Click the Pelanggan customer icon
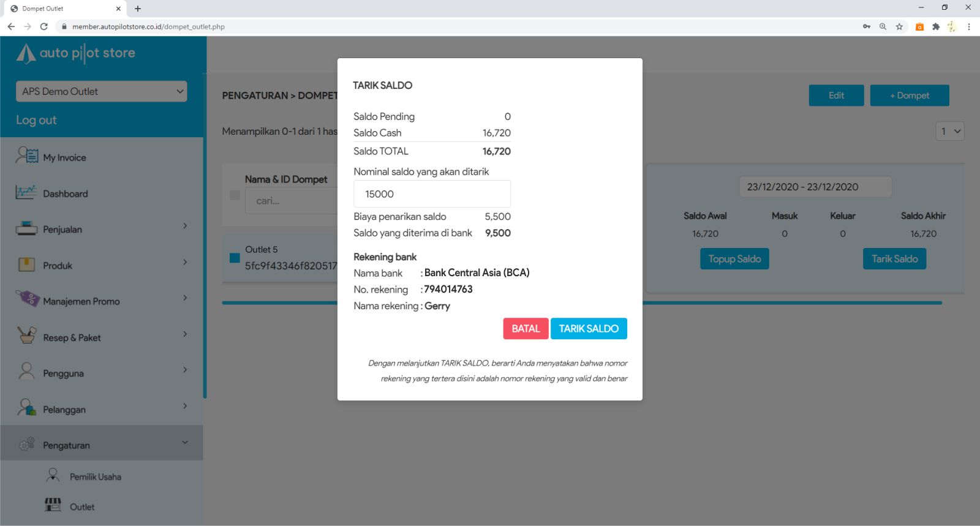Image resolution: width=980 pixels, height=526 pixels. pos(26,408)
